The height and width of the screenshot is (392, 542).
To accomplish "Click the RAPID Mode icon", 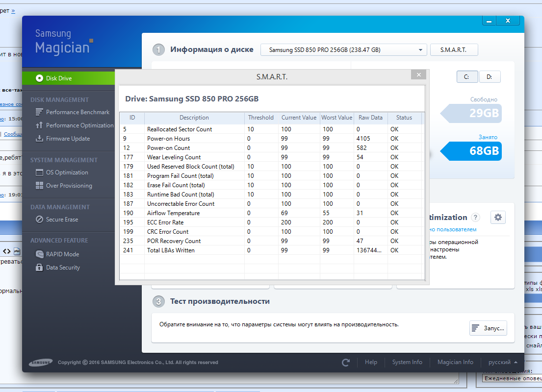I will (39, 254).
